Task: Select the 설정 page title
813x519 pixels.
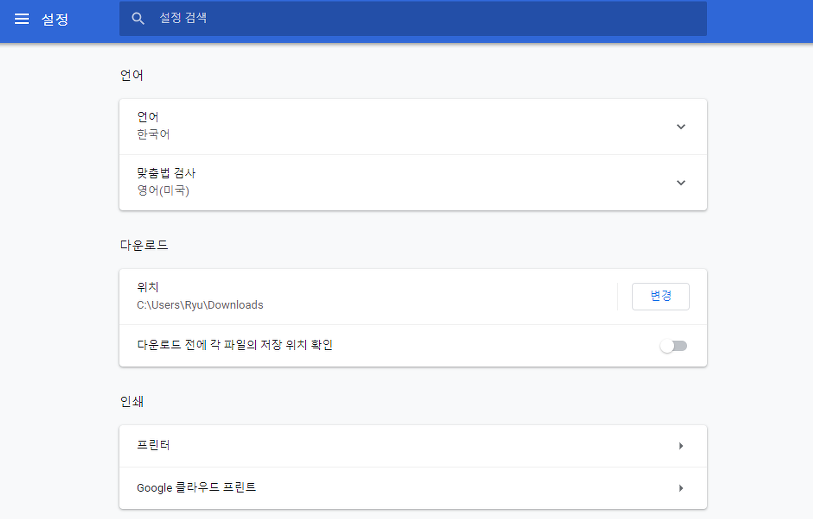Action: (x=55, y=19)
